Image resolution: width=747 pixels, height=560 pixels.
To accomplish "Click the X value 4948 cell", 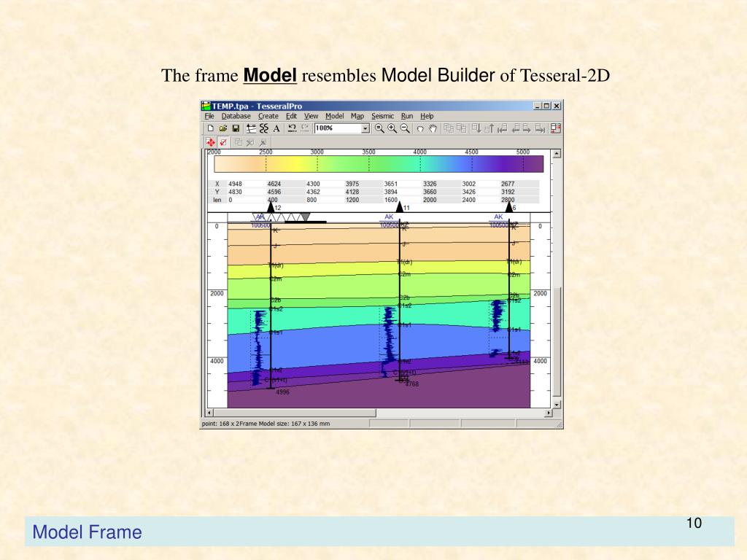I will click(x=236, y=184).
